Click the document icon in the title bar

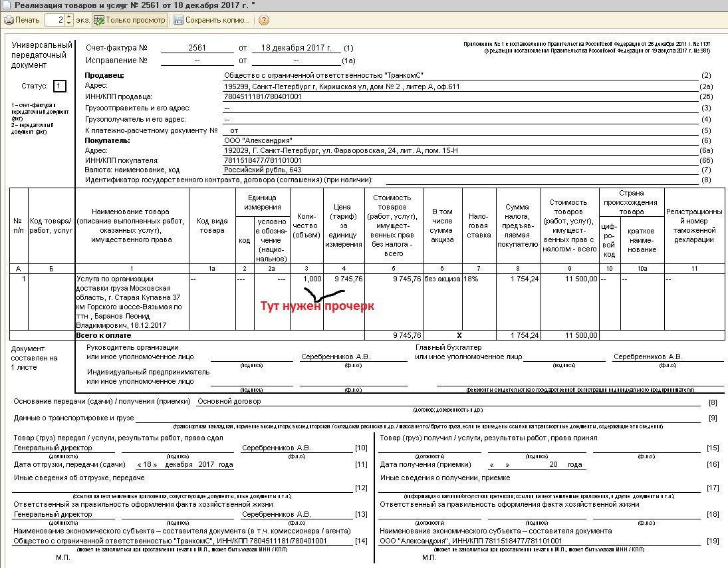7,5
